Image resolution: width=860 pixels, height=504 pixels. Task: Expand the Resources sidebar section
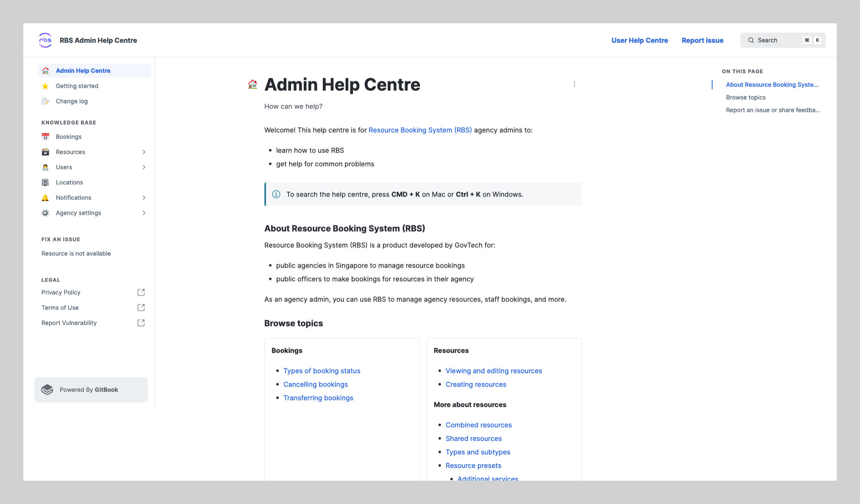[x=144, y=152]
